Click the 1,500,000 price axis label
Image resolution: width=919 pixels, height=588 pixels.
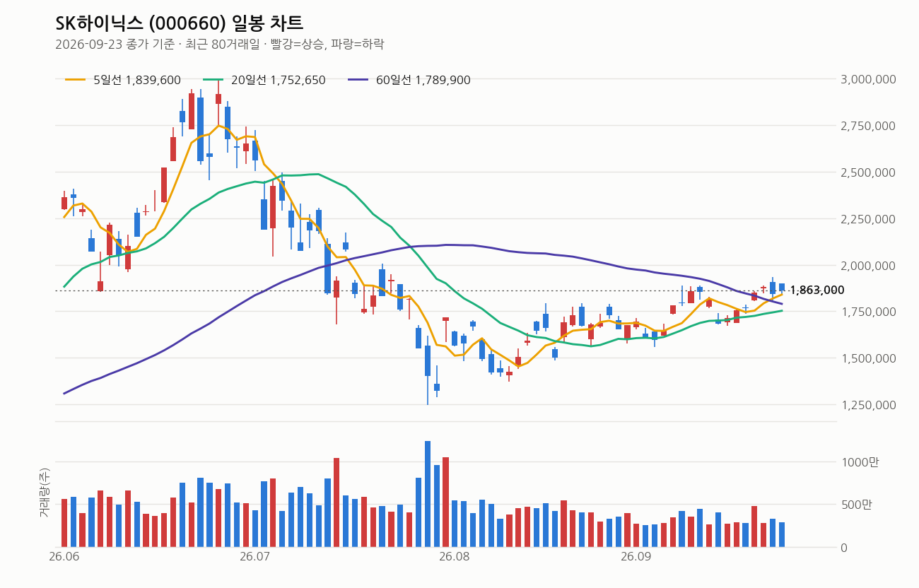[867, 358]
